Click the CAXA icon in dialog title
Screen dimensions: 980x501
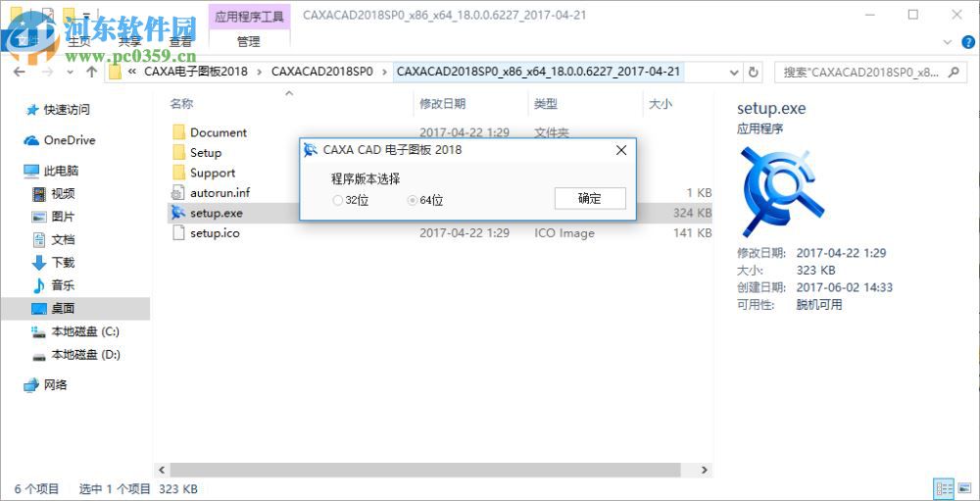311,150
